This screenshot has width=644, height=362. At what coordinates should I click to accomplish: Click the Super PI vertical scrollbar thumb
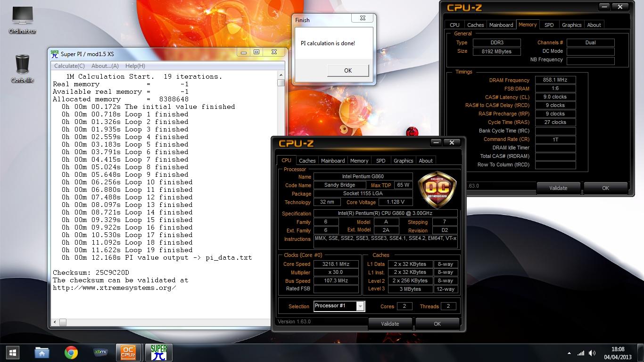281,83
